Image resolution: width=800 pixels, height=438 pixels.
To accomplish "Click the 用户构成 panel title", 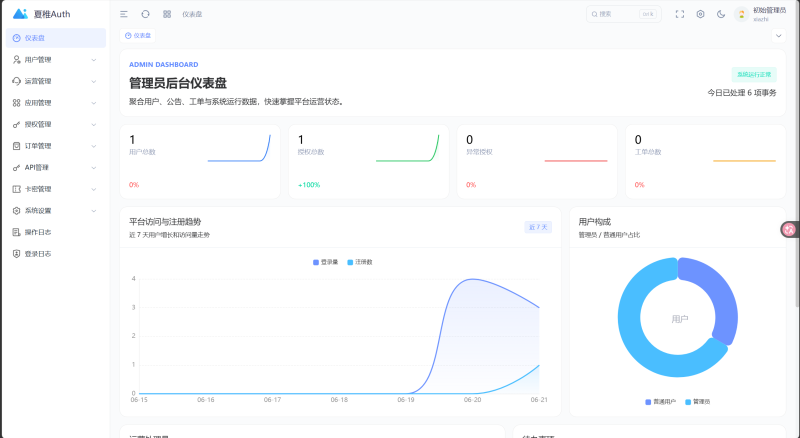I will 594,222.
